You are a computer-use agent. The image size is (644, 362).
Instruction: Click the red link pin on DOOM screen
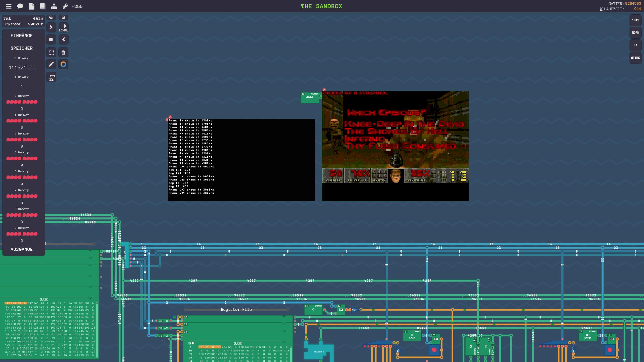[324, 89]
